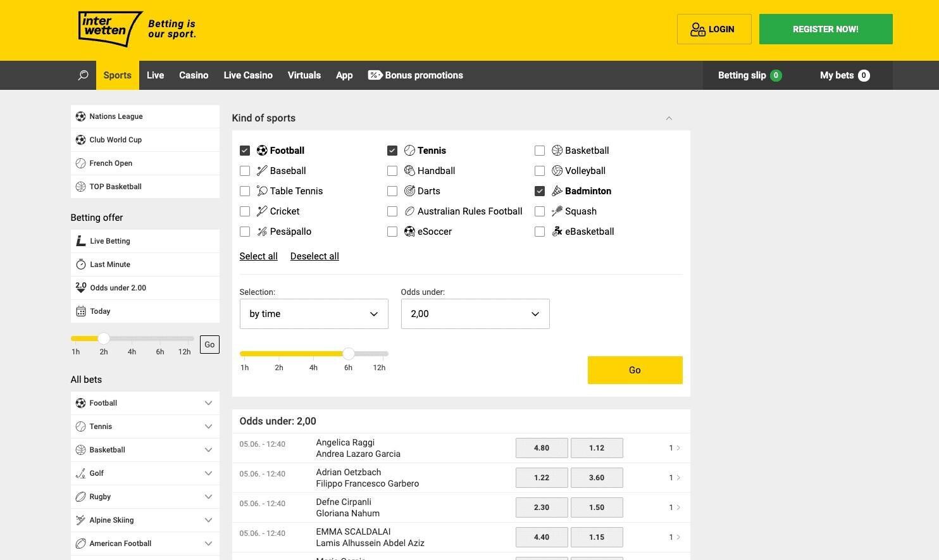Click the American Football icon
The height and width of the screenshot is (560, 939).
(x=80, y=544)
